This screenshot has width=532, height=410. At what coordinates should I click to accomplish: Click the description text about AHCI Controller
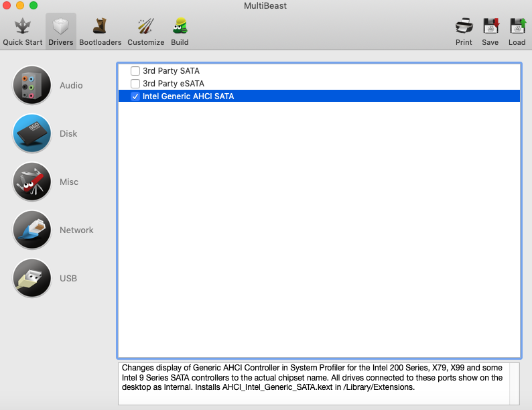pyautogui.click(x=312, y=377)
